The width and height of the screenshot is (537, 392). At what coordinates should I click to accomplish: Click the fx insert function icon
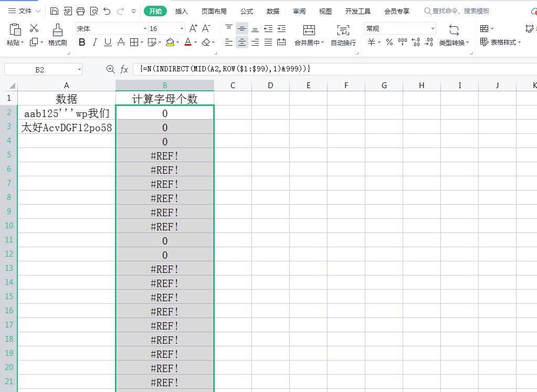coord(124,69)
